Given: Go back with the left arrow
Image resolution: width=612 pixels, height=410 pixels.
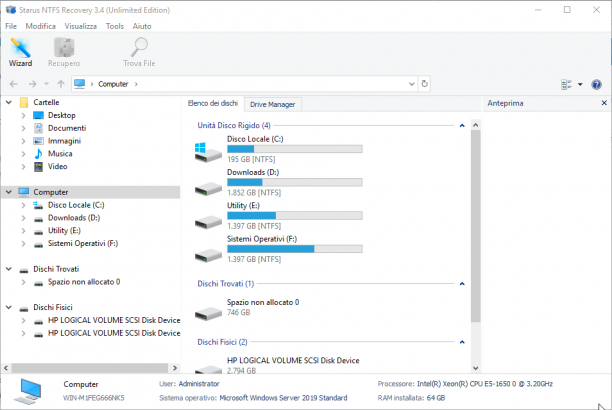Looking at the screenshot, I should coord(13,84).
